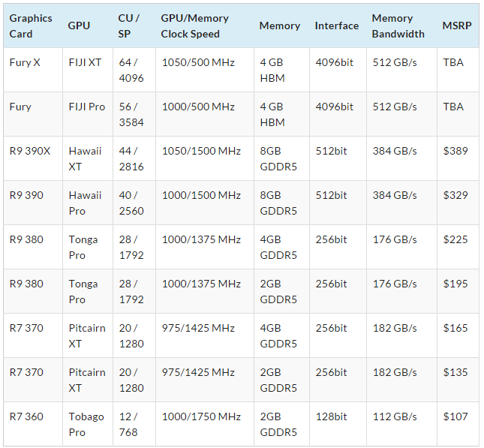Select the $195 MSRP cell
Image resolution: width=484 pixels, height=448 pixels.
pyautogui.click(x=458, y=291)
